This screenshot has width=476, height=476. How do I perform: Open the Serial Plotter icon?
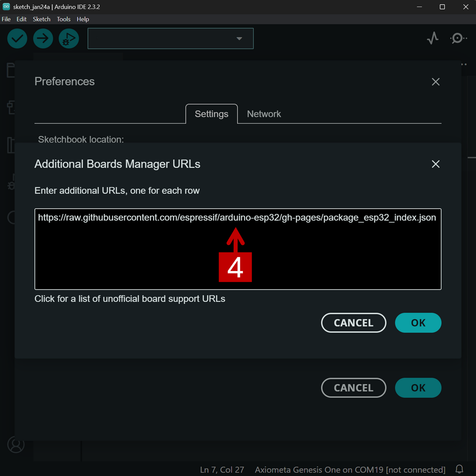coord(433,38)
